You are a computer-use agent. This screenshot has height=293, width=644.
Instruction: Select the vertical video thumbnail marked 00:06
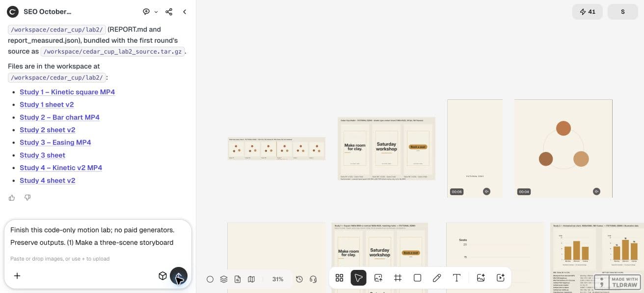tap(475, 148)
